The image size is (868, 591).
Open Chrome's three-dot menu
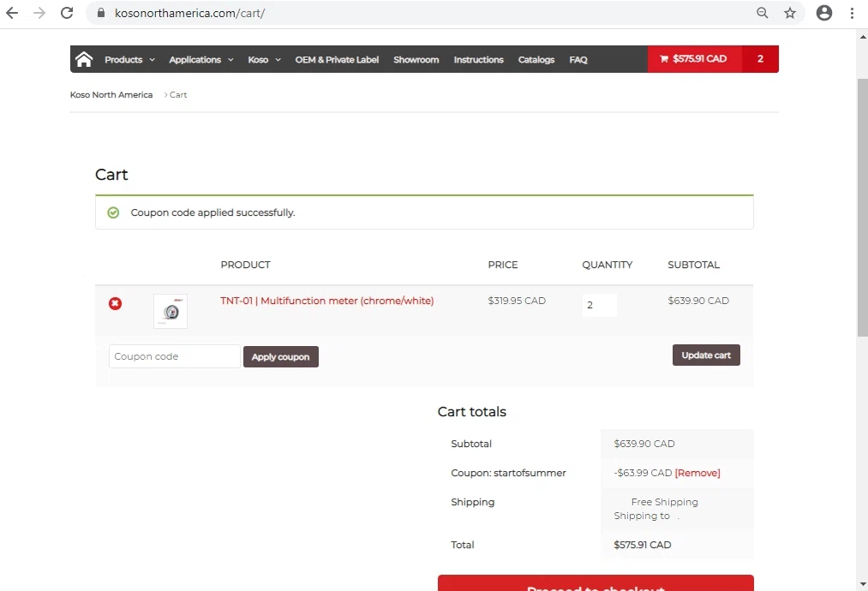coord(852,13)
